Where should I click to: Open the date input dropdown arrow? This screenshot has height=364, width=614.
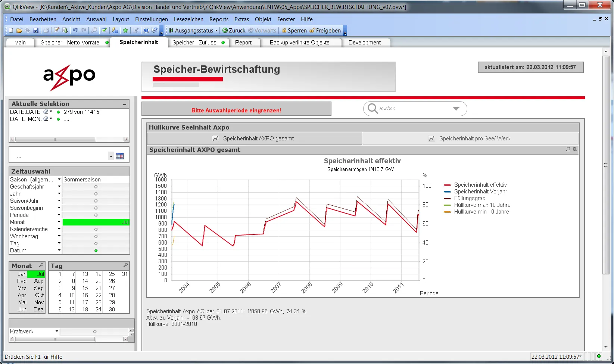[111, 156]
